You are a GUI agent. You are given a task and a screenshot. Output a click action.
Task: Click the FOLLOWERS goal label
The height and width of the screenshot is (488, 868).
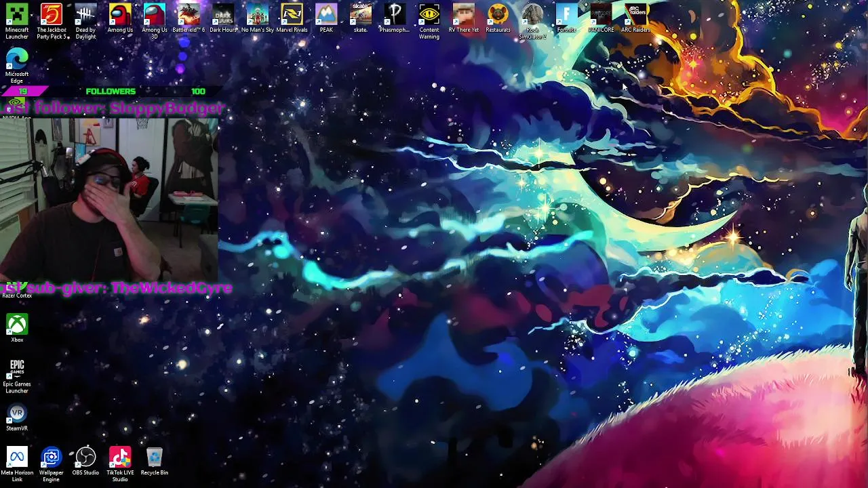[111, 91]
